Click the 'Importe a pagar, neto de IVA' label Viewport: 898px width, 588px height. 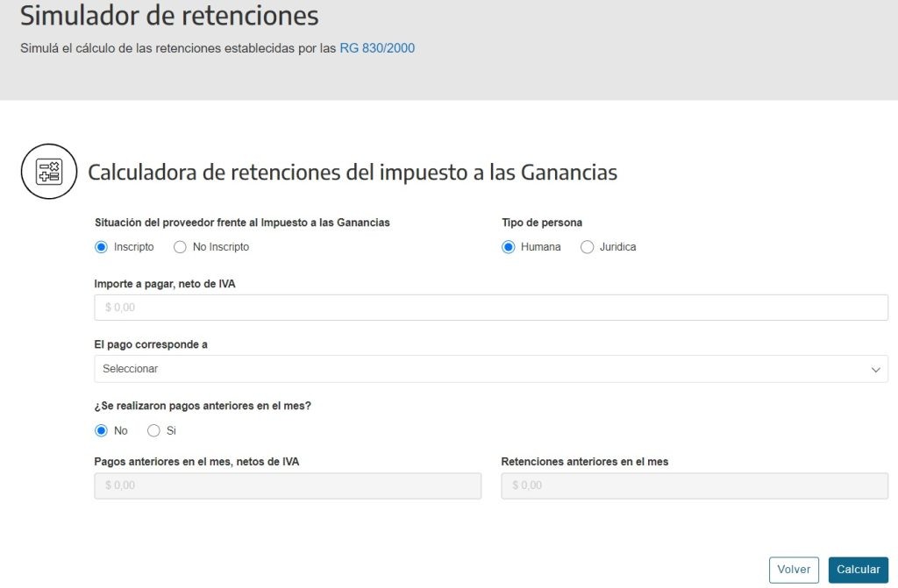tap(164, 284)
